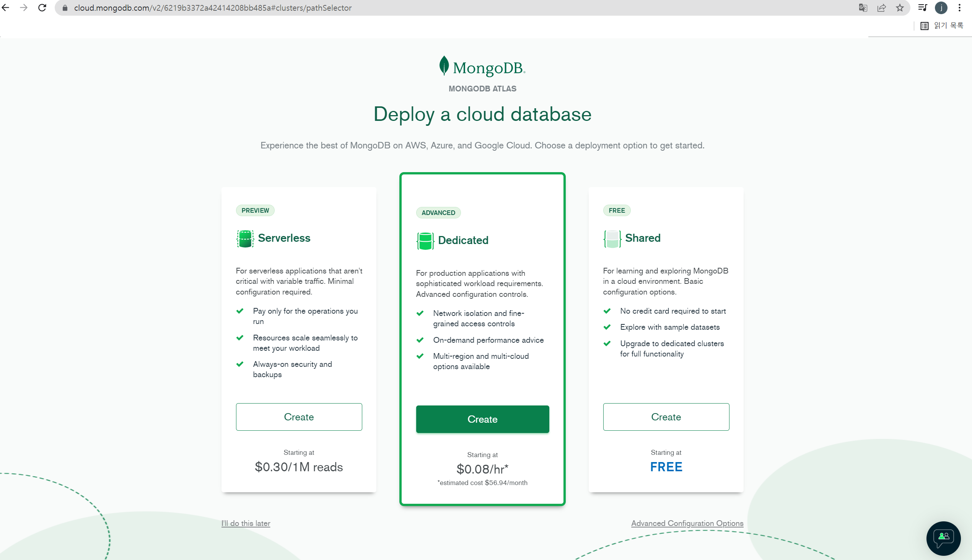Screen dimensions: 972x560
Task: Click the browser reload icon
Action: (x=42, y=8)
